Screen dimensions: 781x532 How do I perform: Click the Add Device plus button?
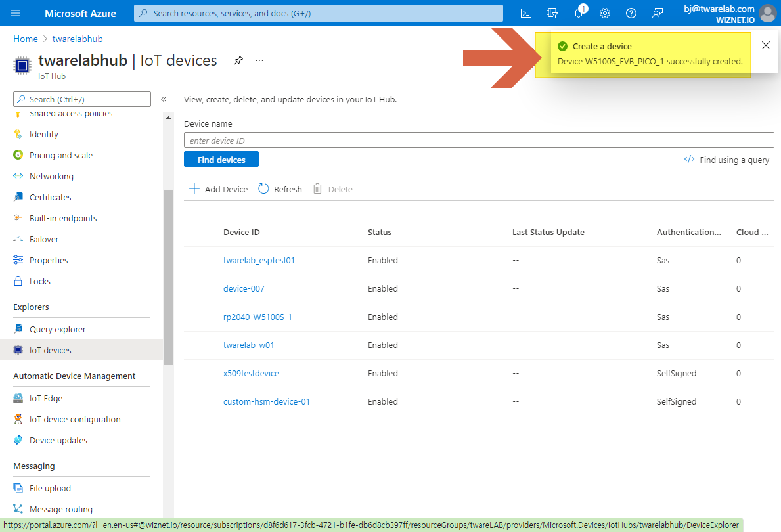[x=218, y=189]
